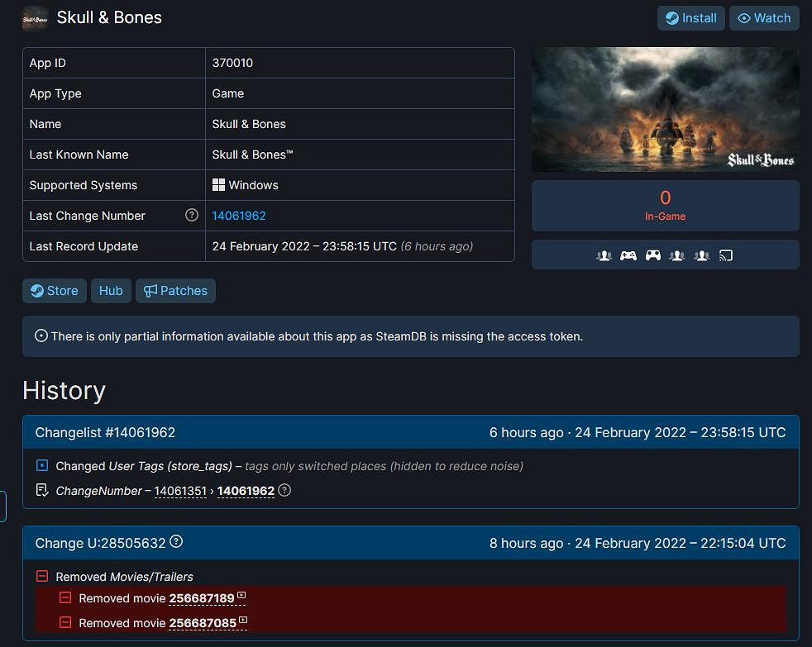The height and width of the screenshot is (647, 812).
Task: Open the last change number 14061962 link
Action: click(239, 216)
